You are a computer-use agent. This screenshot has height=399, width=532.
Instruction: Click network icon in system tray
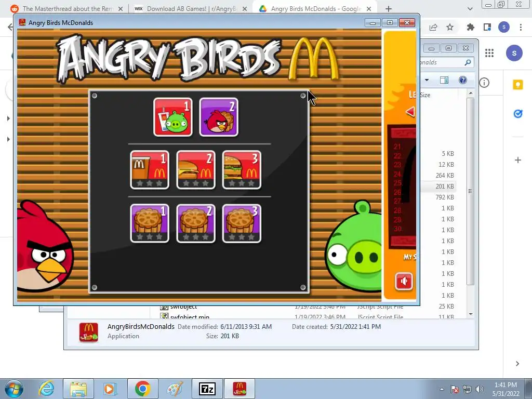467,389
